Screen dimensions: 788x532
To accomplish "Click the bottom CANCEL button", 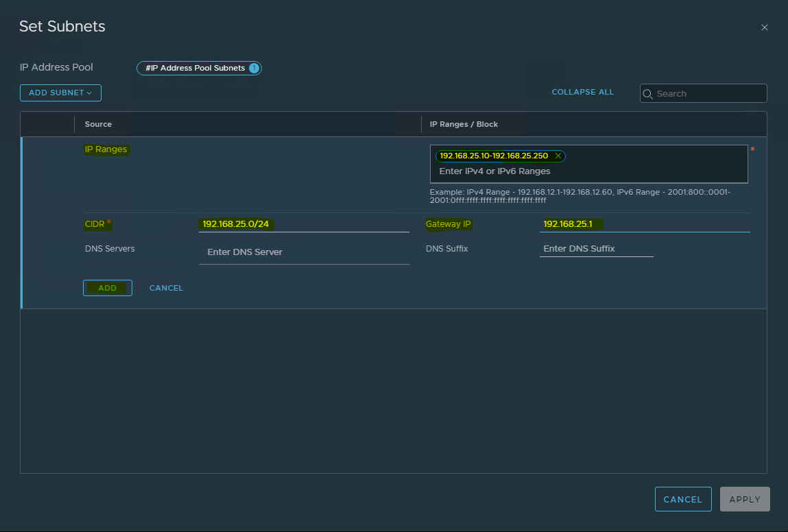I will tap(683, 499).
